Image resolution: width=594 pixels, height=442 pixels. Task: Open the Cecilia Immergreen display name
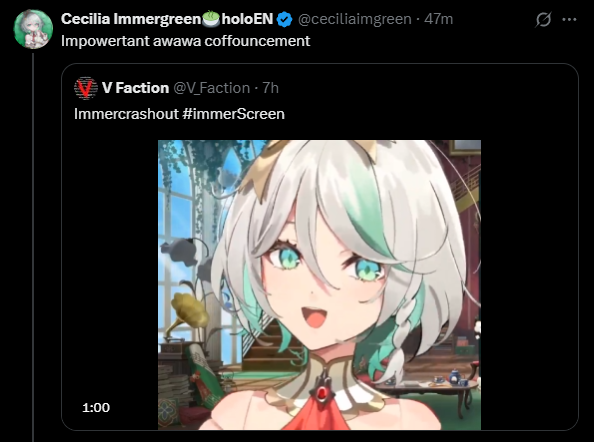[x=131, y=19]
